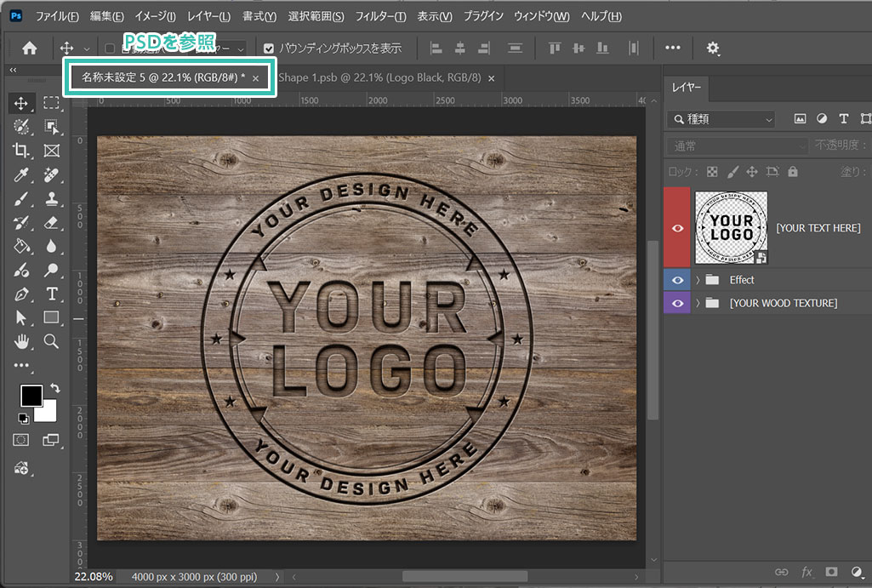Select the Pen tool
The image size is (872, 588).
point(21,294)
